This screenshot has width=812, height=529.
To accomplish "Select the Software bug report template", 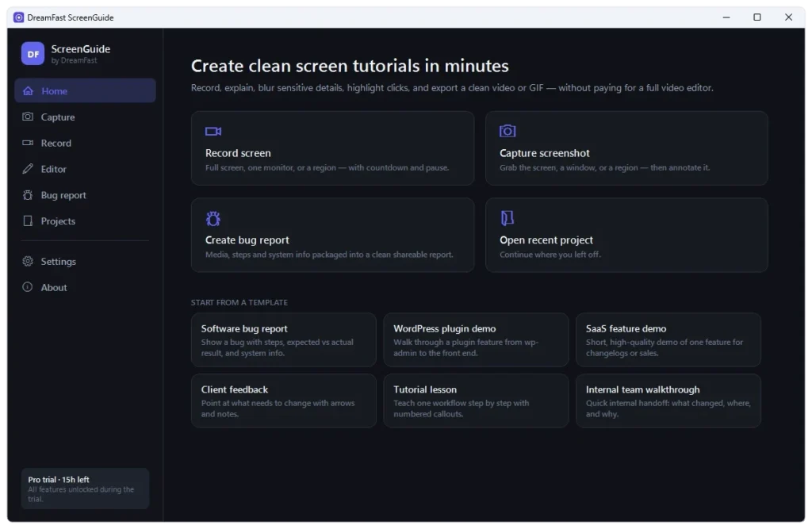I will (x=283, y=340).
